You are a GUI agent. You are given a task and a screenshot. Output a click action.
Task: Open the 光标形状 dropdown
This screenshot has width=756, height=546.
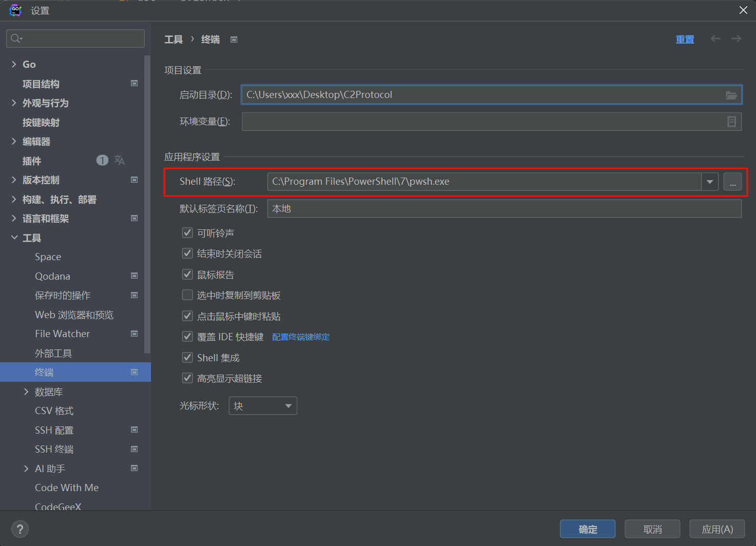(x=262, y=406)
